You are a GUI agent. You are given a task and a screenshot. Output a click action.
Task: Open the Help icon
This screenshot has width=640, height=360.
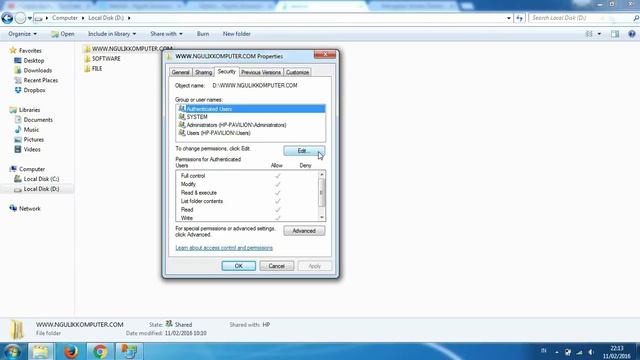(632, 34)
